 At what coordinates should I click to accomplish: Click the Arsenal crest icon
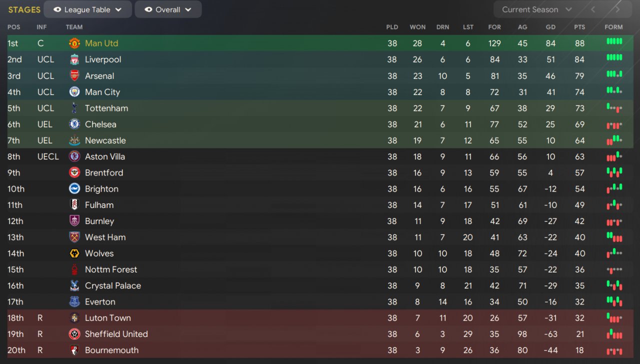point(74,76)
